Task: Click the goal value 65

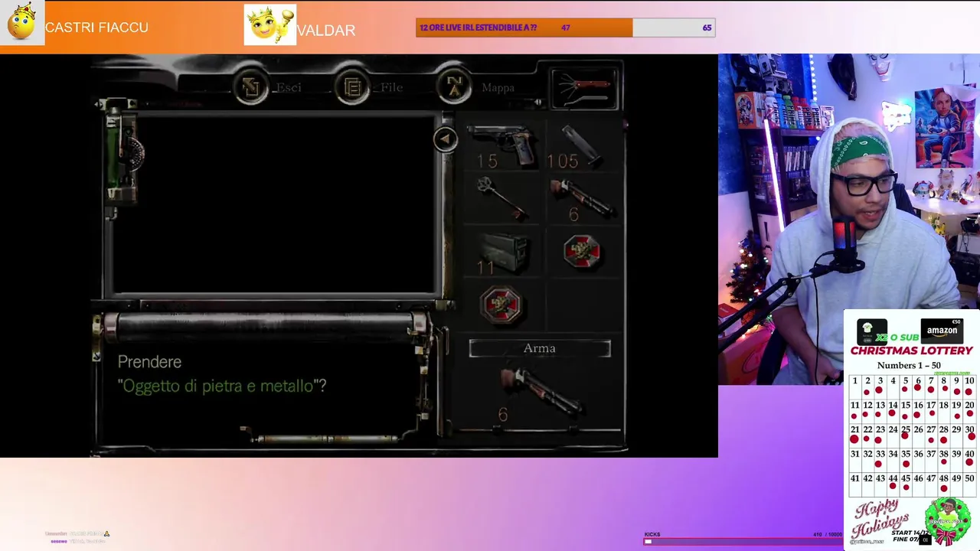Action: [707, 28]
